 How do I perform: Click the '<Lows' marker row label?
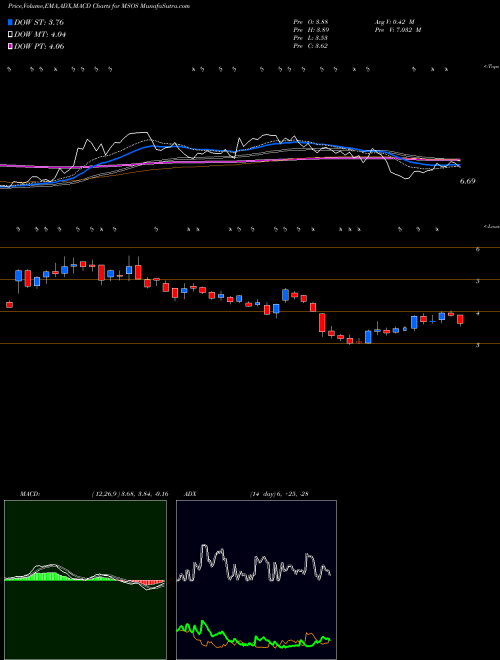pos(492,226)
